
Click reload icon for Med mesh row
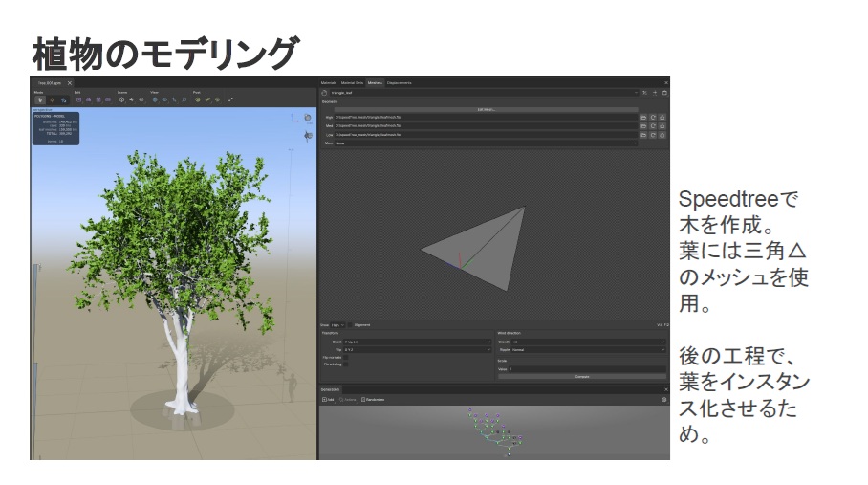[653, 125]
